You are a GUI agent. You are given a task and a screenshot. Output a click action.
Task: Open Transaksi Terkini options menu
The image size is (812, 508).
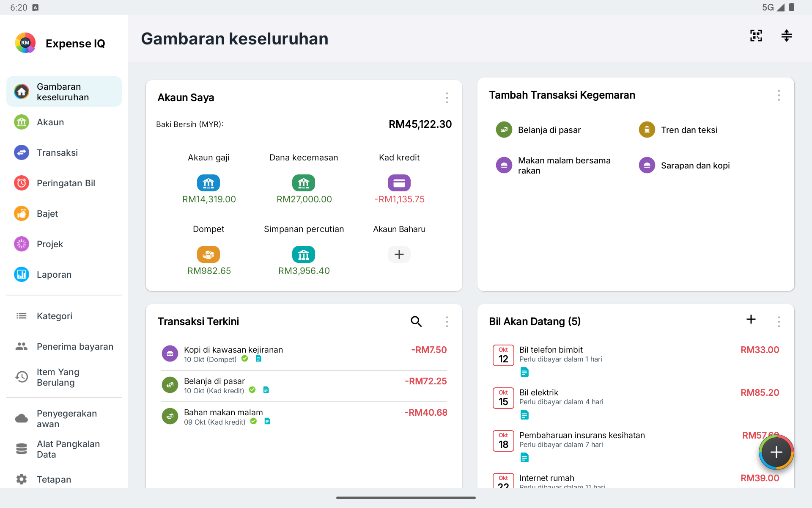(447, 322)
